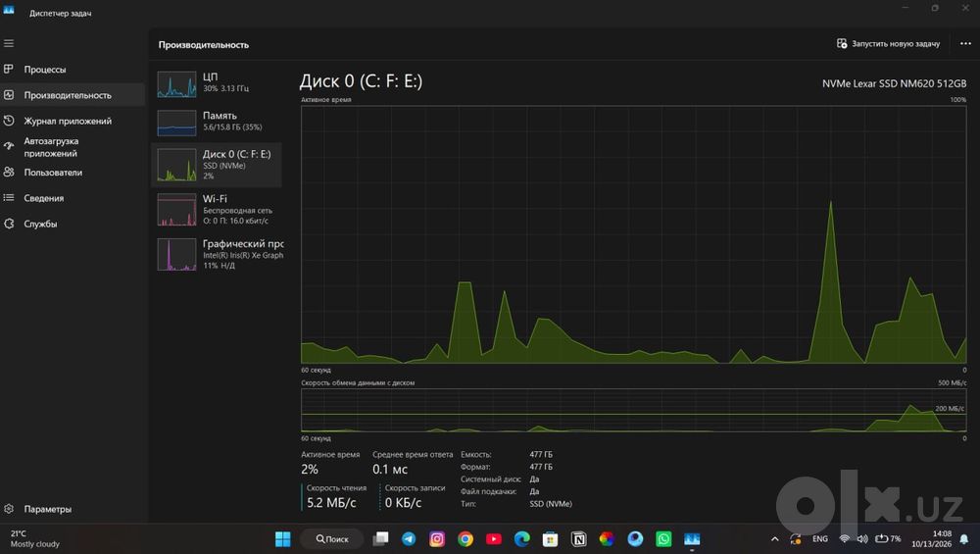Select the ЦП performance graph
Viewport: 980px width, 554px height.
217,83
